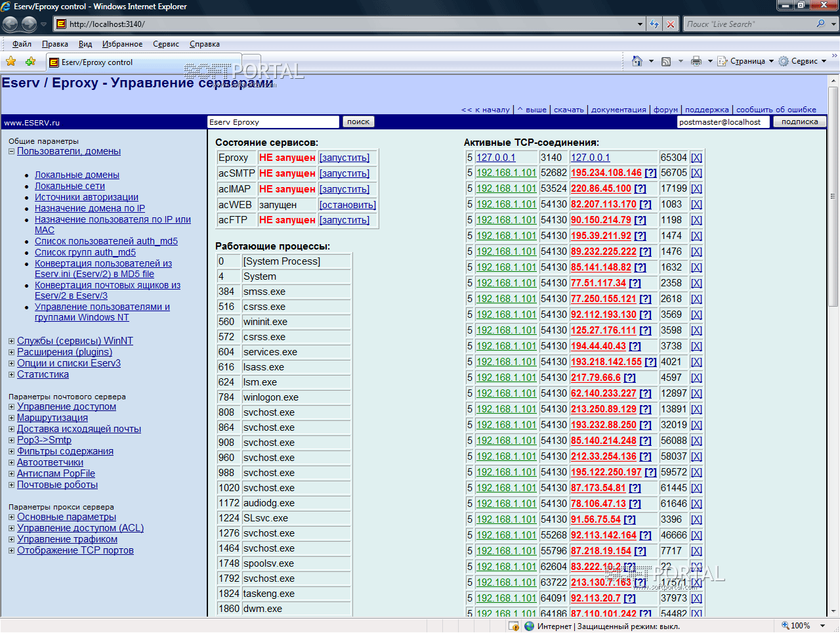
Task: Click the Refresh page icon
Action: [x=654, y=24]
